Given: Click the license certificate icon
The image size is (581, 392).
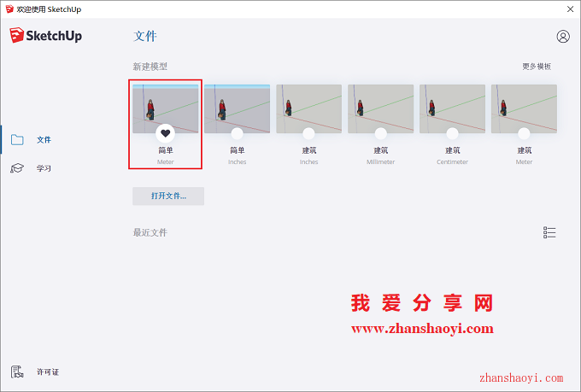Looking at the screenshot, I should pyautogui.click(x=17, y=372).
